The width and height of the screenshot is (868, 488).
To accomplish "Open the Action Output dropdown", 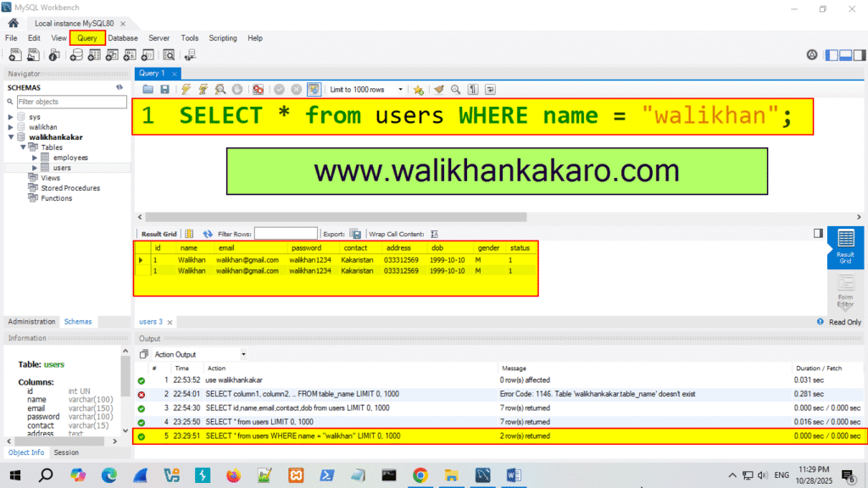I will (243, 354).
